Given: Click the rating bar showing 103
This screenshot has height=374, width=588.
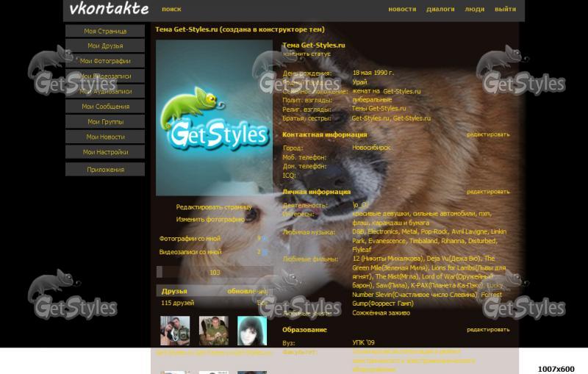Looking at the screenshot, I should [x=214, y=272].
